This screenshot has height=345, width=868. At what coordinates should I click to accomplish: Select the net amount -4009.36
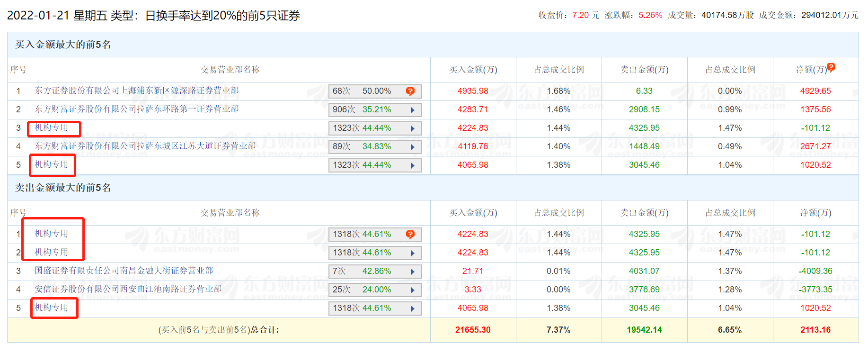(815, 271)
